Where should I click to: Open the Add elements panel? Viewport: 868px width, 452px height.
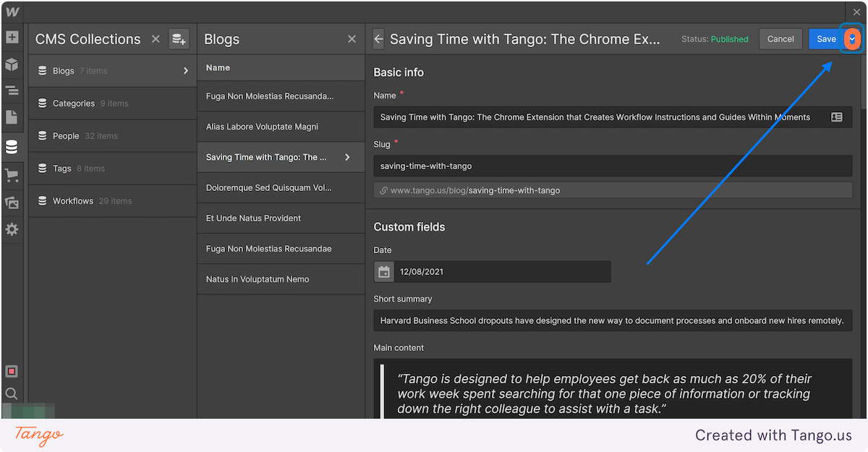click(x=12, y=38)
